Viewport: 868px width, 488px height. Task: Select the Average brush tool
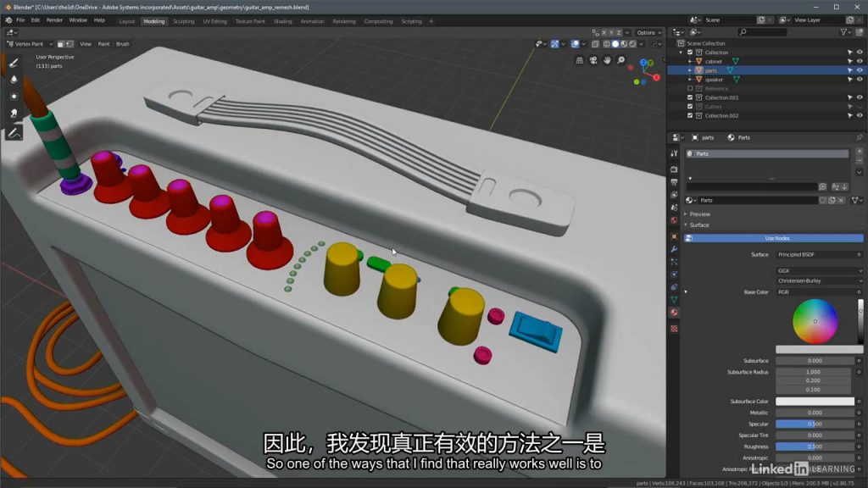pos(14,96)
